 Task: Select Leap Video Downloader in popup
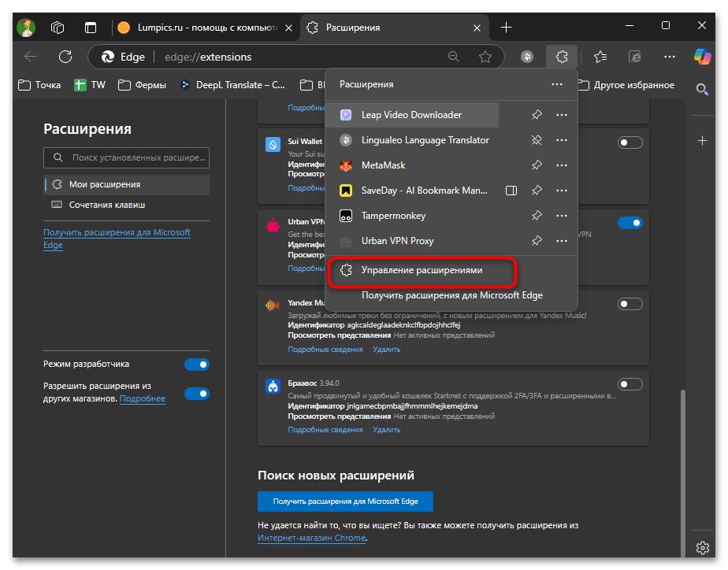[x=412, y=115]
